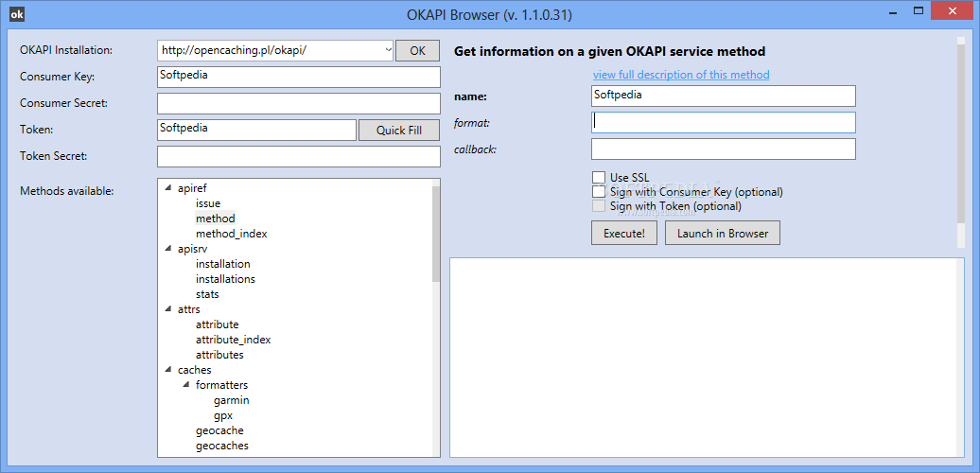Select the 'method' entry under apiref

click(215, 219)
